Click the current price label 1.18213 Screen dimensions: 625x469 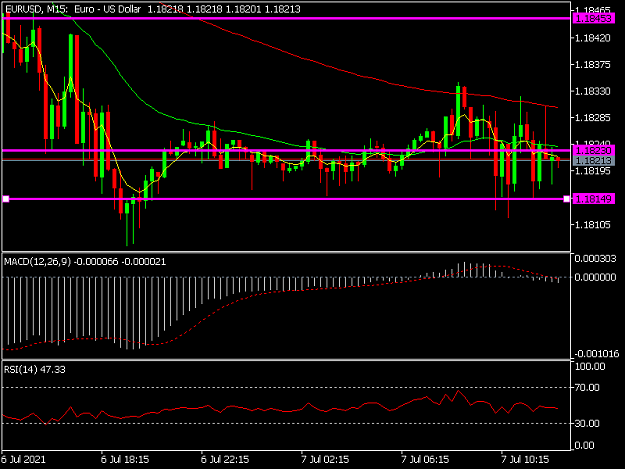click(x=594, y=161)
